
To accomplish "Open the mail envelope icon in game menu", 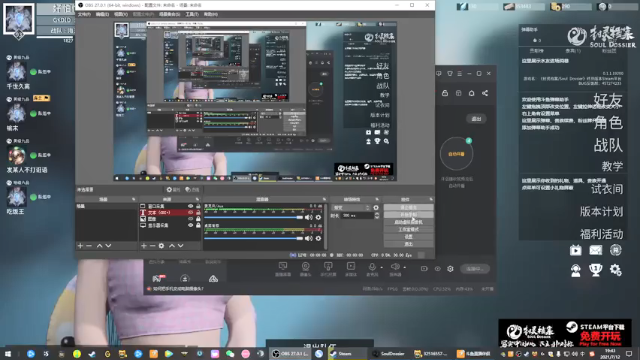I will tap(596, 250).
